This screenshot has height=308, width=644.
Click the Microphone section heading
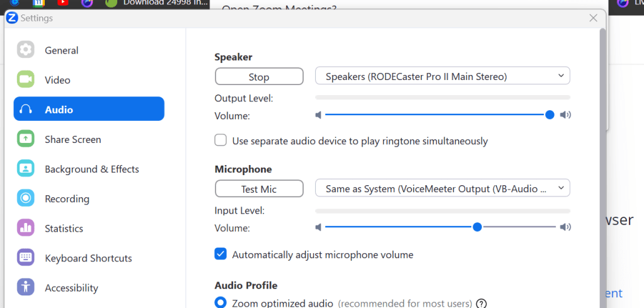coord(243,169)
